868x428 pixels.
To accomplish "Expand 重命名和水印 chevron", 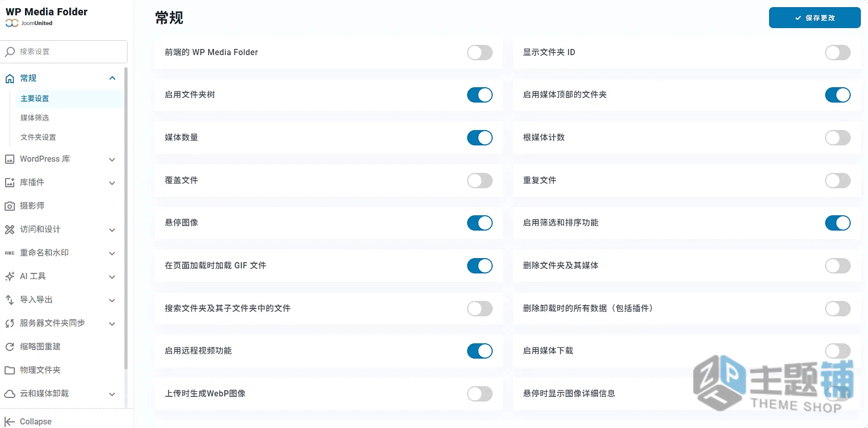I will tap(112, 254).
